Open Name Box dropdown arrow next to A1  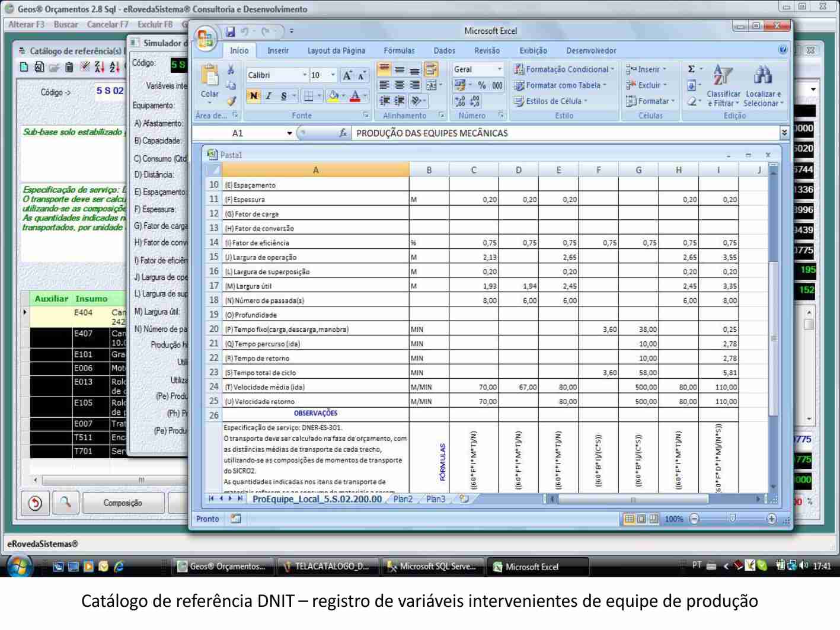[289, 133]
